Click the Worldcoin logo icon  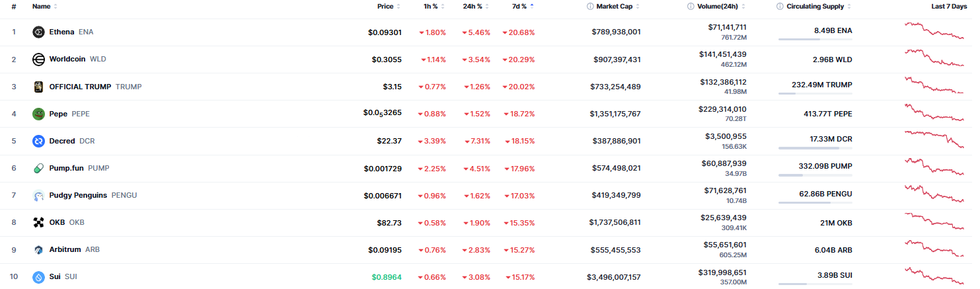pos(38,60)
